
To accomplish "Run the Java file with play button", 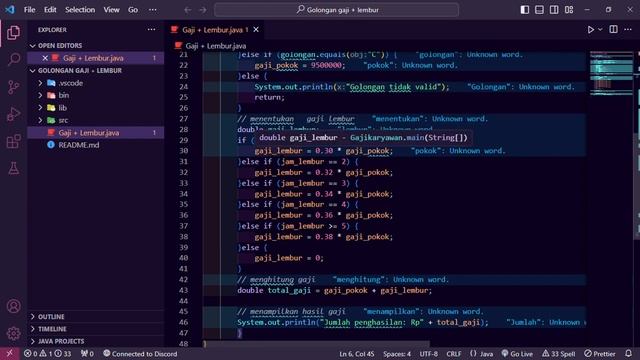I will click(x=590, y=30).
